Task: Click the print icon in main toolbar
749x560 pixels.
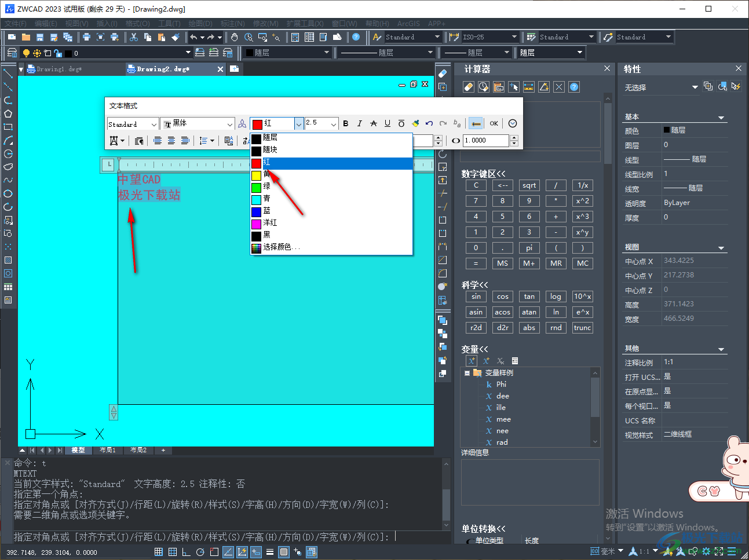Action: (x=86, y=37)
